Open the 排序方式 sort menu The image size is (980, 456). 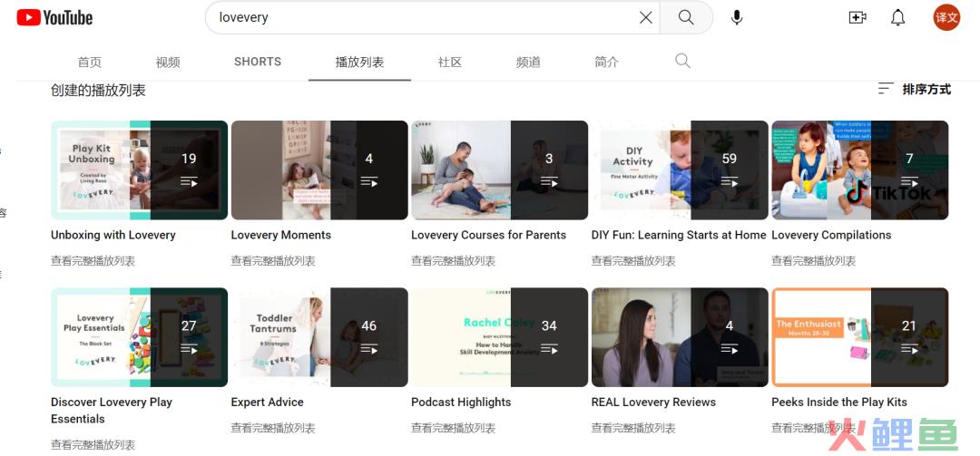(x=914, y=90)
